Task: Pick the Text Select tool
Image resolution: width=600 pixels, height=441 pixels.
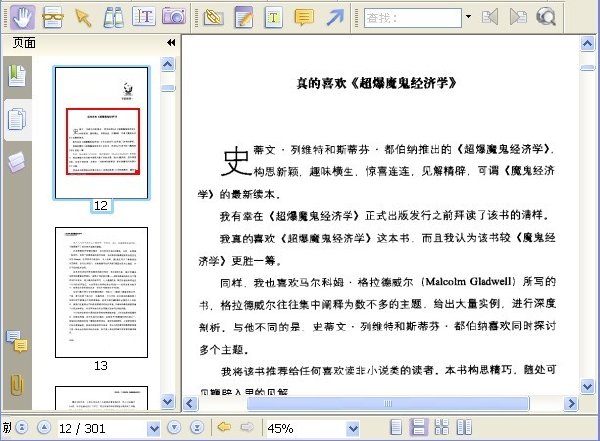Action: click(x=144, y=16)
